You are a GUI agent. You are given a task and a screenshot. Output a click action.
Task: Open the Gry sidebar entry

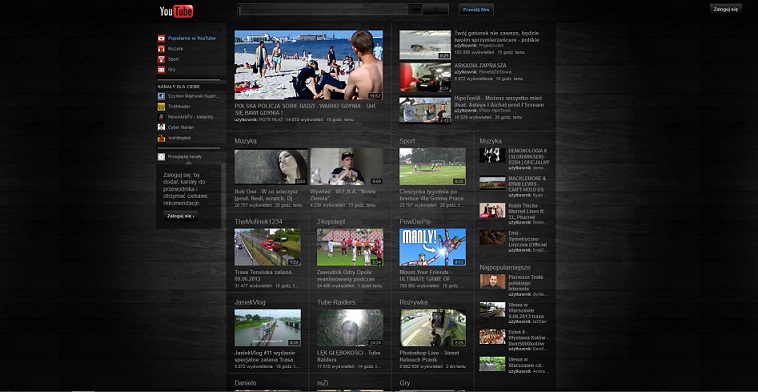[x=172, y=70]
